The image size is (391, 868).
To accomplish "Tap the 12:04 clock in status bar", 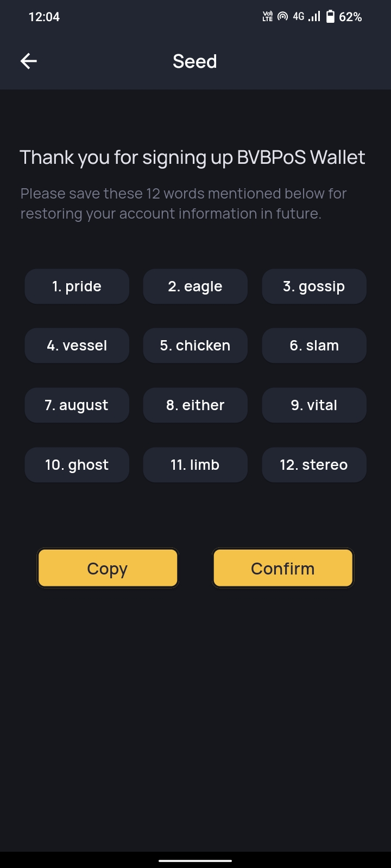I will tap(44, 17).
